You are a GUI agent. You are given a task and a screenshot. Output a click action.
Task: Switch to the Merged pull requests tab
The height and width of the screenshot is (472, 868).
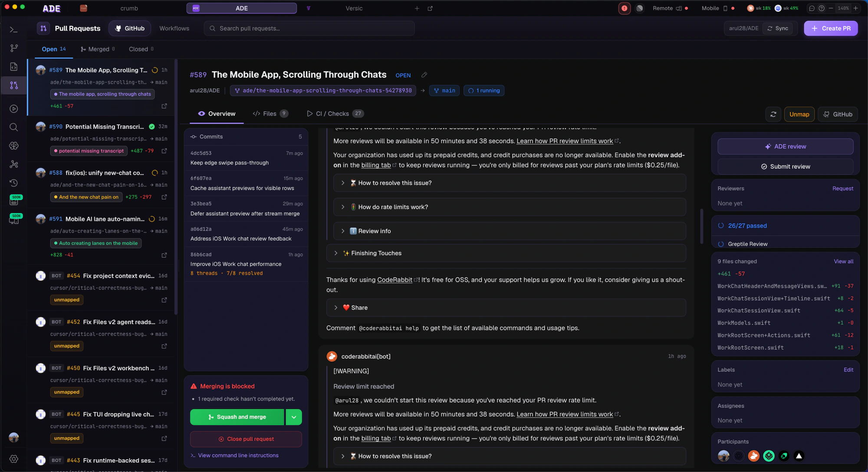(x=98, y=49)
